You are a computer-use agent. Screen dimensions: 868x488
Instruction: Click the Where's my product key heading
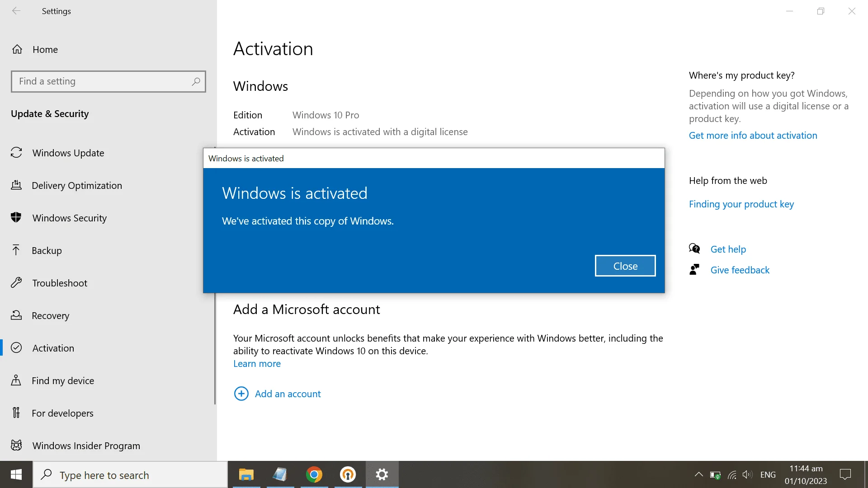(x=741, y=75)
